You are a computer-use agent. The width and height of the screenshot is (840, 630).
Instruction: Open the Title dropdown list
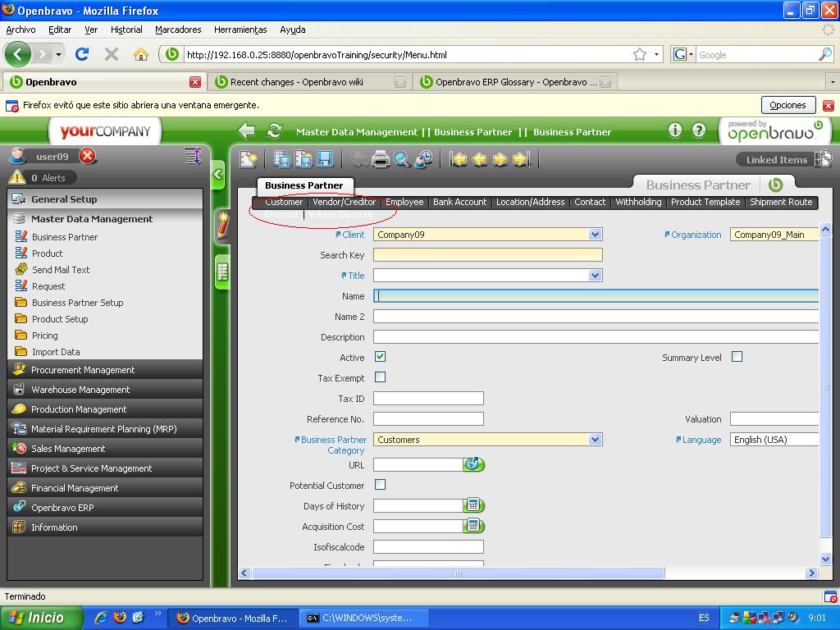[x=595, y=276]
